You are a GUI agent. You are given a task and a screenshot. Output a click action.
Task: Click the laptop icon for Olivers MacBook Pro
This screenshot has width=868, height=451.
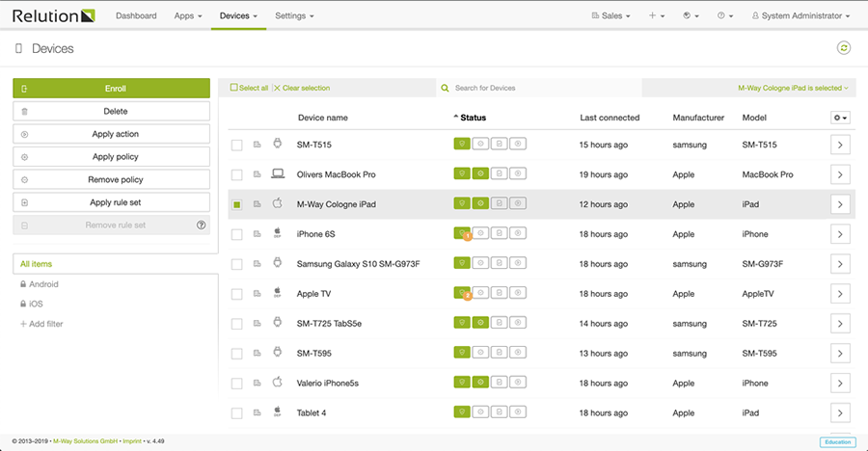pos(278,173)
